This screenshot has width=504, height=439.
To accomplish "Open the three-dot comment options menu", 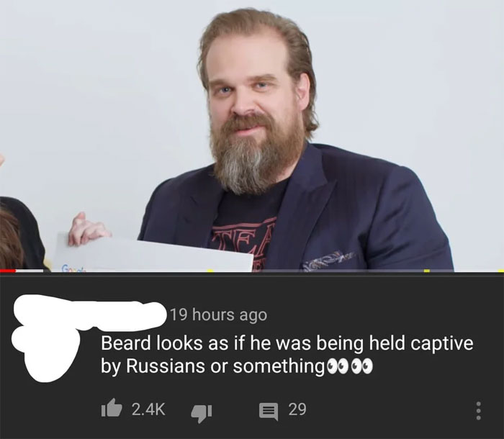I will pyautogui.click(x=479, y=411).
